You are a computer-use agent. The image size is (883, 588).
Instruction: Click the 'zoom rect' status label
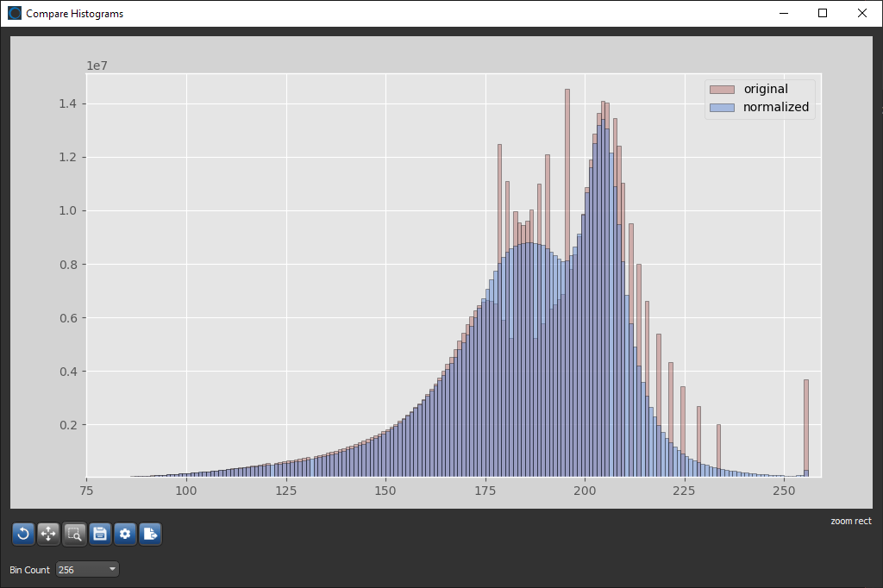coord(850,521)
